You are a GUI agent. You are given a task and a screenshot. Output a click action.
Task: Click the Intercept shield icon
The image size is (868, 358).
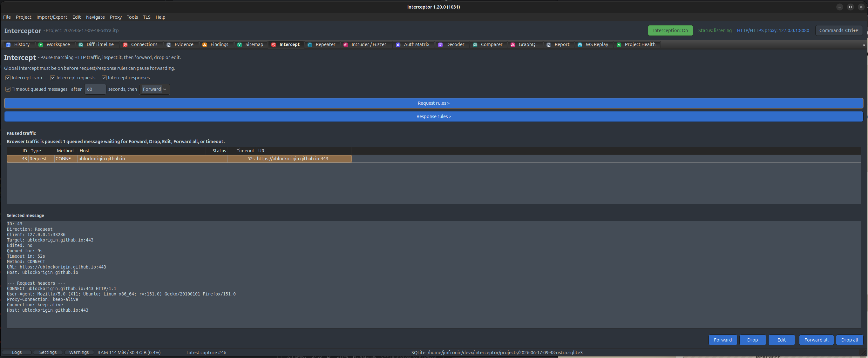274,45
